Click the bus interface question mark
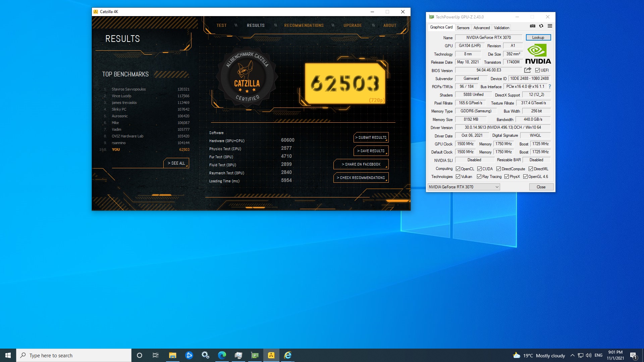The width and height of the screenshot is (644, 362). (550, 86)
